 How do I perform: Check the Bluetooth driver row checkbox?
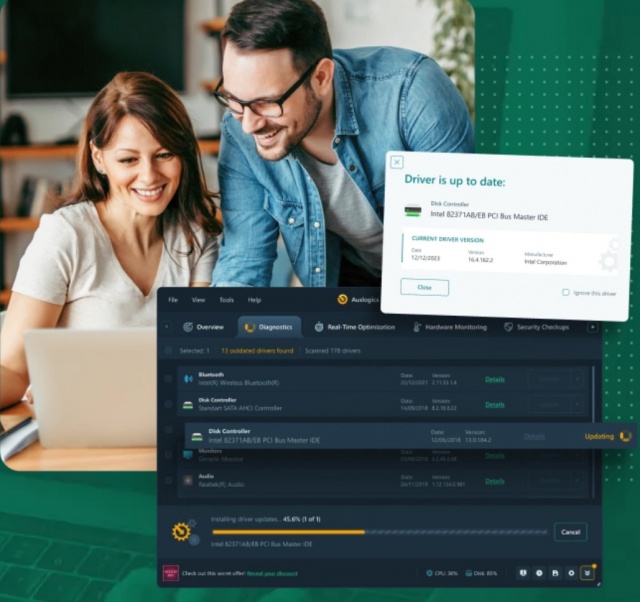[168, 378]
